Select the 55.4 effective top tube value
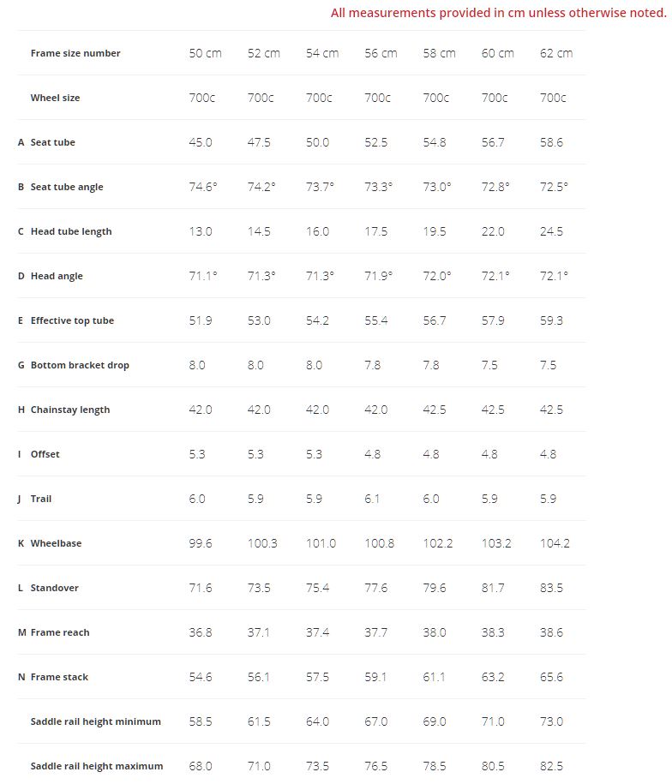 tap(376, 320)
